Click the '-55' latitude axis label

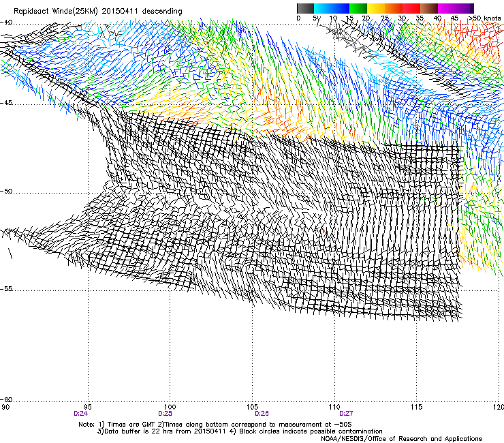tap(6, 289)
